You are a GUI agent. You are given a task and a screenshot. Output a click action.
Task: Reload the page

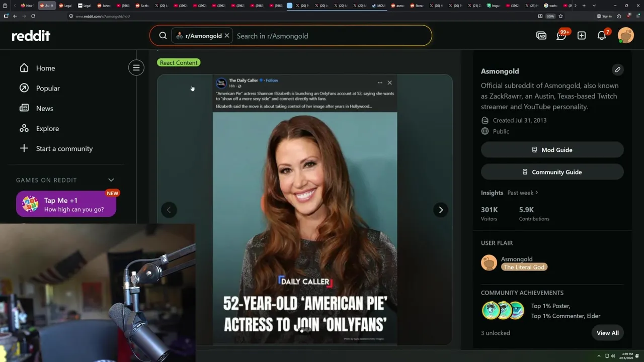pos(33,16)
